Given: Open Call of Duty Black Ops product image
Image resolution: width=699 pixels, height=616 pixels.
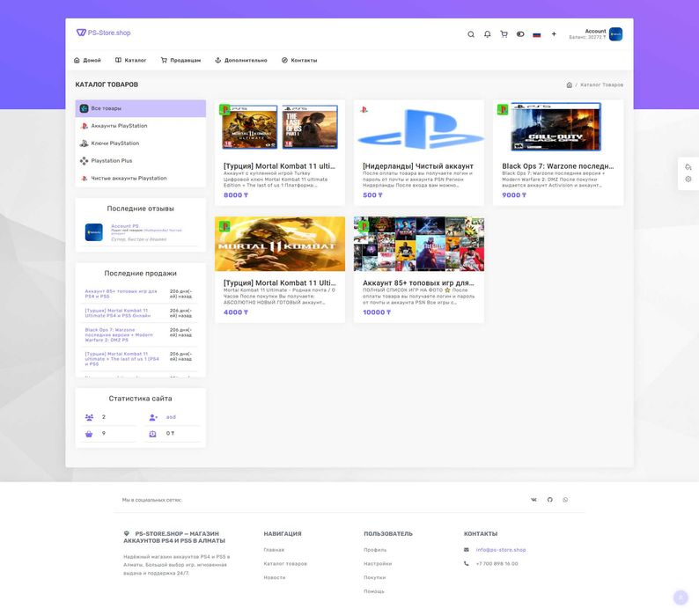Looking at the screenshot, I should (558, 127).
